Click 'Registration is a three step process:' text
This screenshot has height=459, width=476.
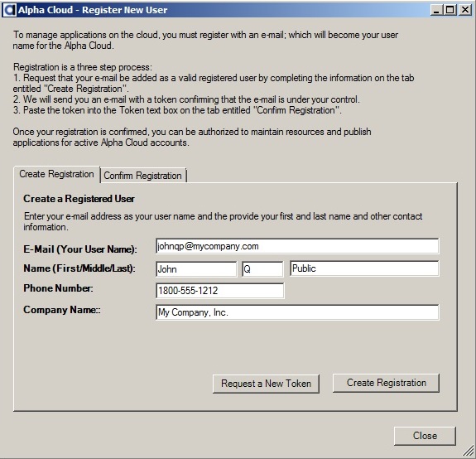(x=83, y=67)
